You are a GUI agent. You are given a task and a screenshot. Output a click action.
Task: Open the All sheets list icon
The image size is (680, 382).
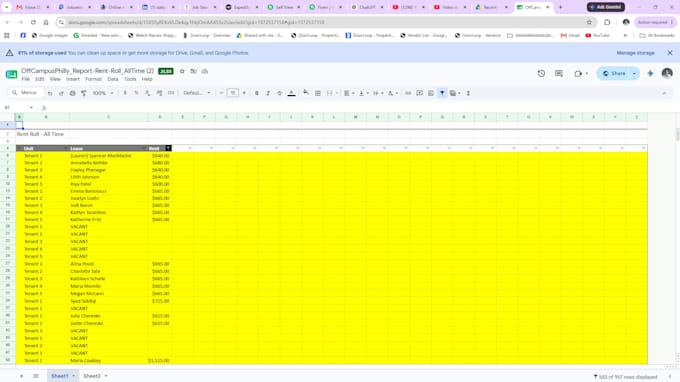click(36, 376)
